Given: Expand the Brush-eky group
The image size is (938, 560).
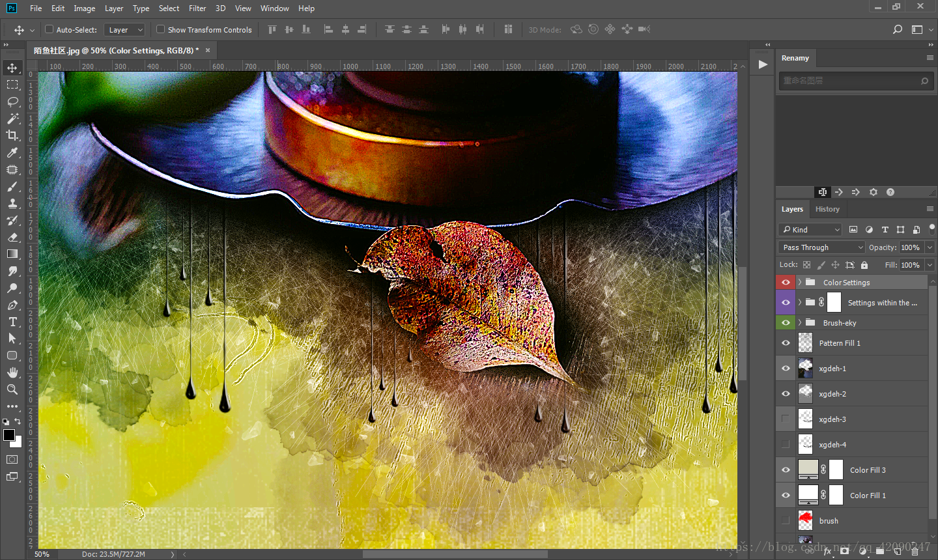Looking at the screenshot, I should pyautogui.click(x=800, y=322).
